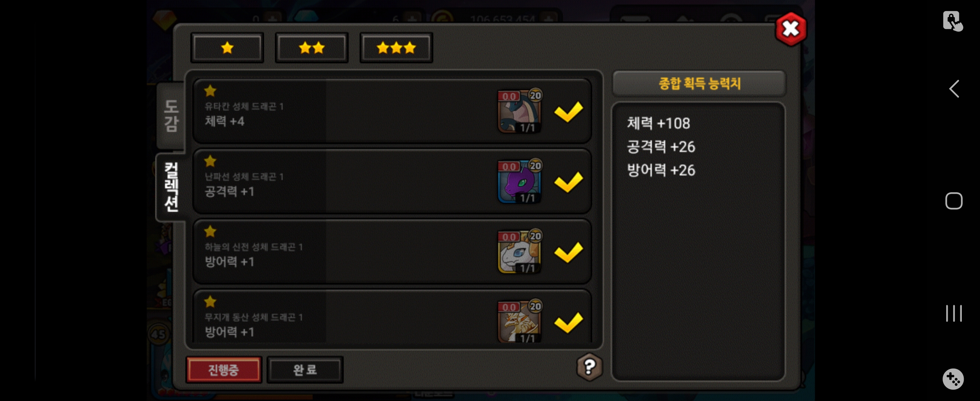Tap the touch lock icon at top right

coord(953,21)
